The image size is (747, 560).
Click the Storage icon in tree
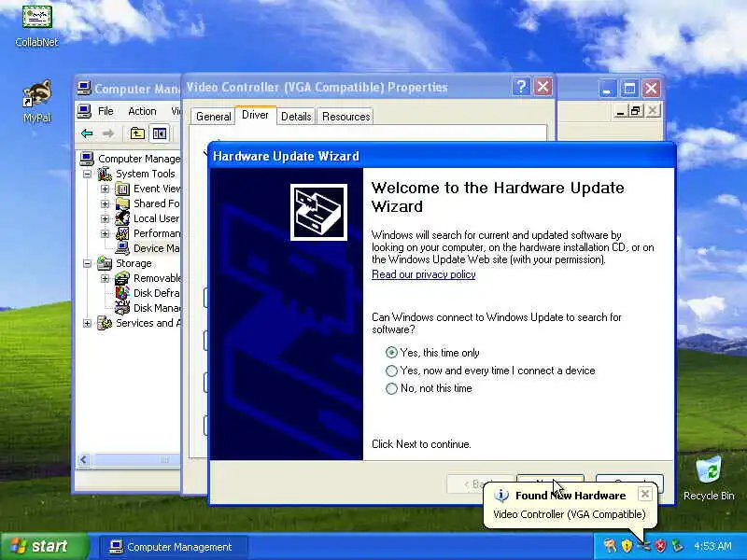coord(105,263)
